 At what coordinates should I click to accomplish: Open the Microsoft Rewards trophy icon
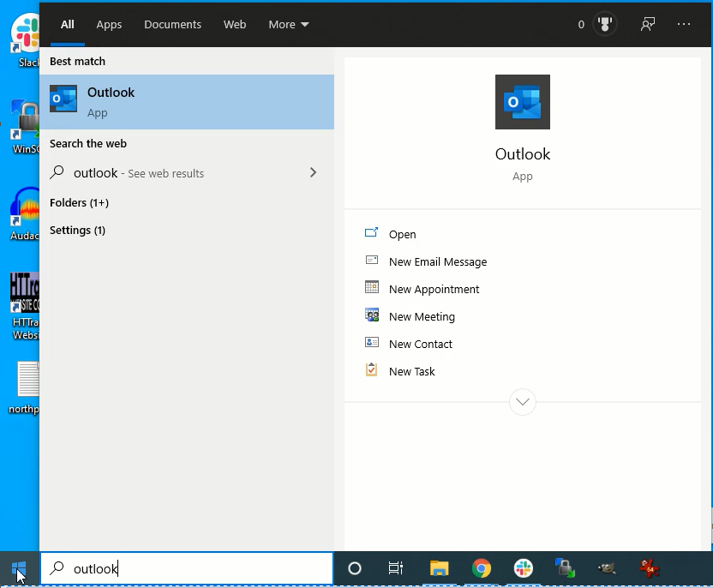[x=606, y=25]
